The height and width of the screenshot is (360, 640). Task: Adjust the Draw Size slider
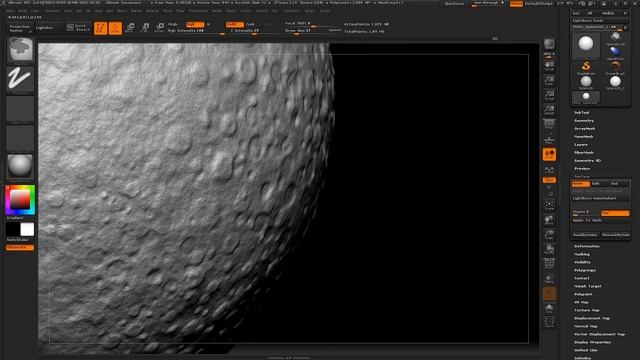306,31
